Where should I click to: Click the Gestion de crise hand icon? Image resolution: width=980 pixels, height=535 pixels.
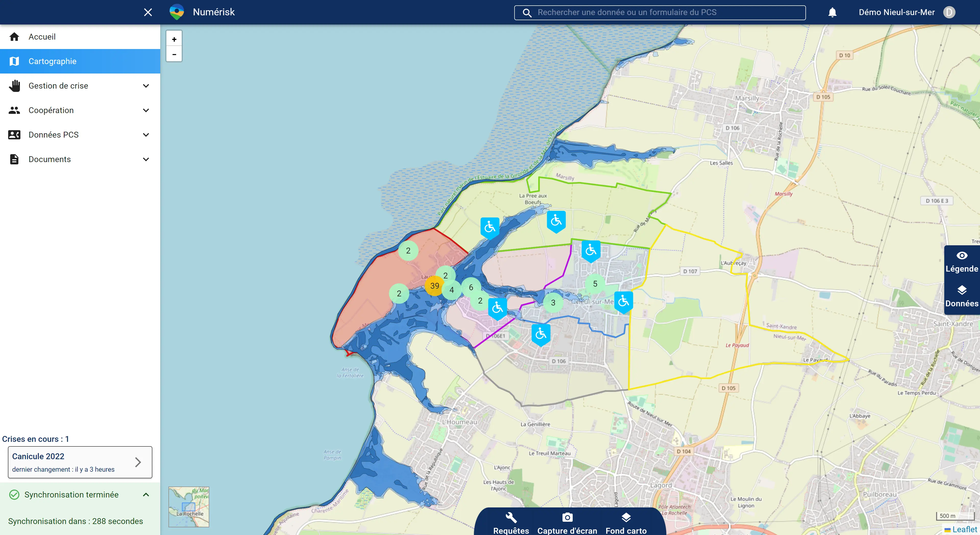pyautogui.click(x=15, y=86)
